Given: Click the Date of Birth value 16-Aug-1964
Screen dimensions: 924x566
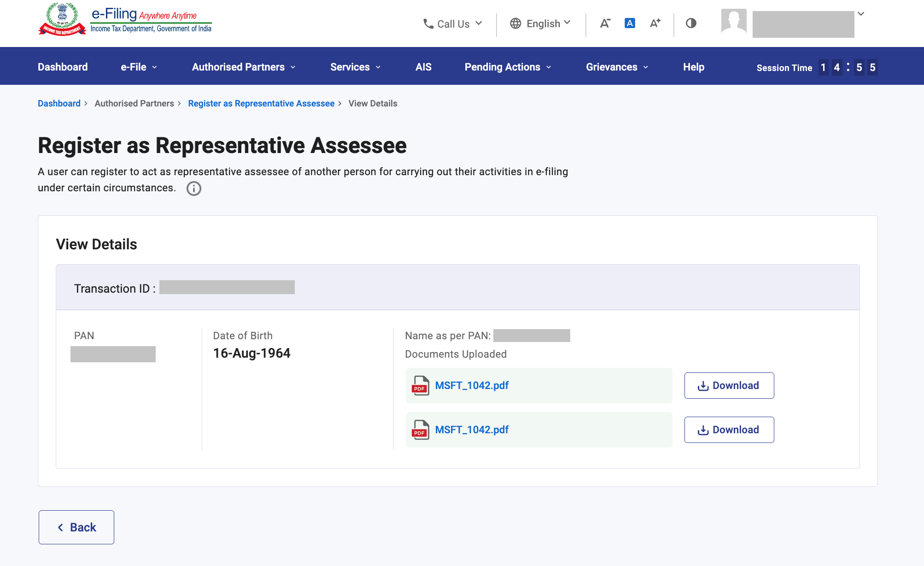Looking at the screenshot, I should click(x=251, y=353).
